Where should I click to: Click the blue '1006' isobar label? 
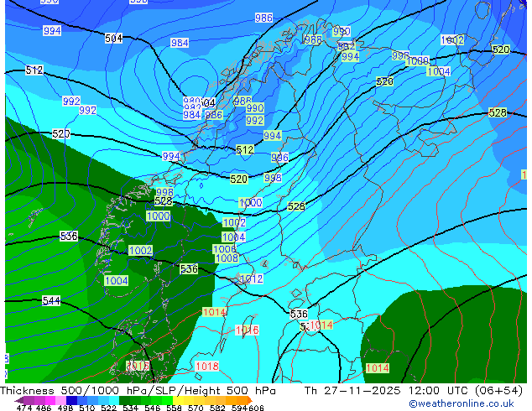[x=224, y=249]
